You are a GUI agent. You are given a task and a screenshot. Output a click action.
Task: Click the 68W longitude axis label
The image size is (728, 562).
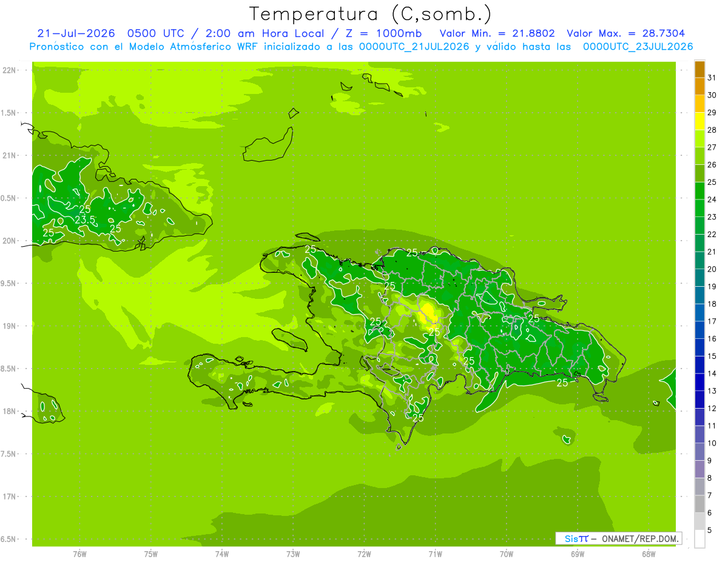(649, 554)
